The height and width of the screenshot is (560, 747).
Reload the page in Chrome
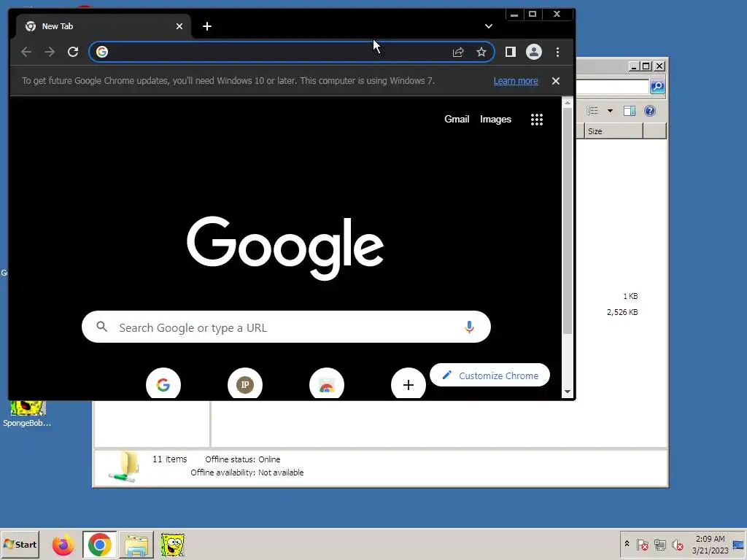tap(73, 52)
